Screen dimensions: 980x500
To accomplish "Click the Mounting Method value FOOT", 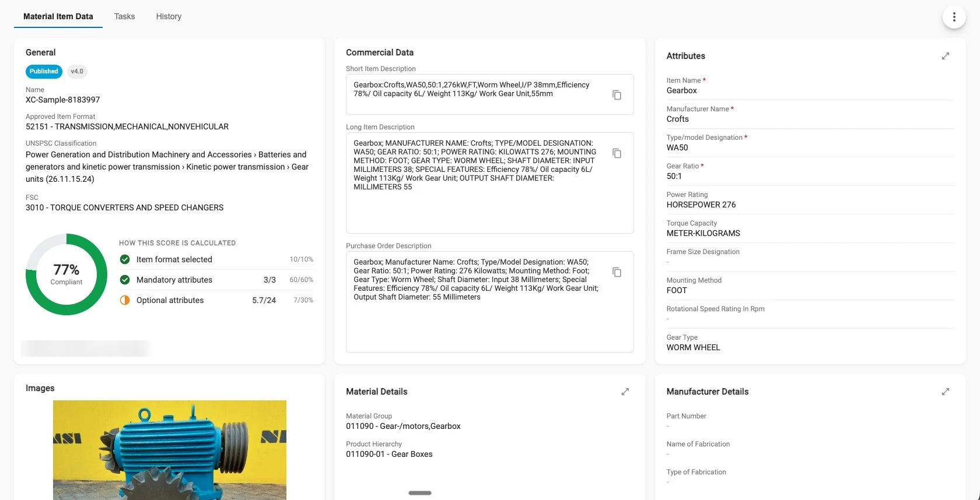I will pyautogui.click(x=677, y=290).
